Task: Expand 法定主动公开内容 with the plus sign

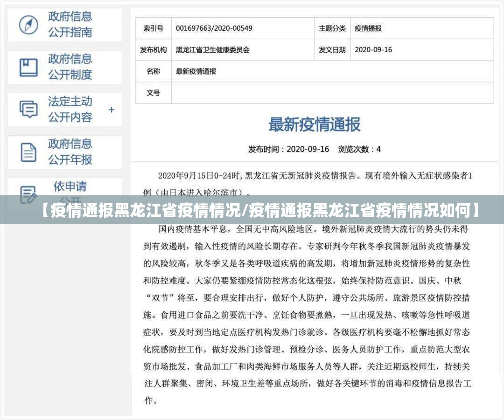Action: [x=112, y=110]
